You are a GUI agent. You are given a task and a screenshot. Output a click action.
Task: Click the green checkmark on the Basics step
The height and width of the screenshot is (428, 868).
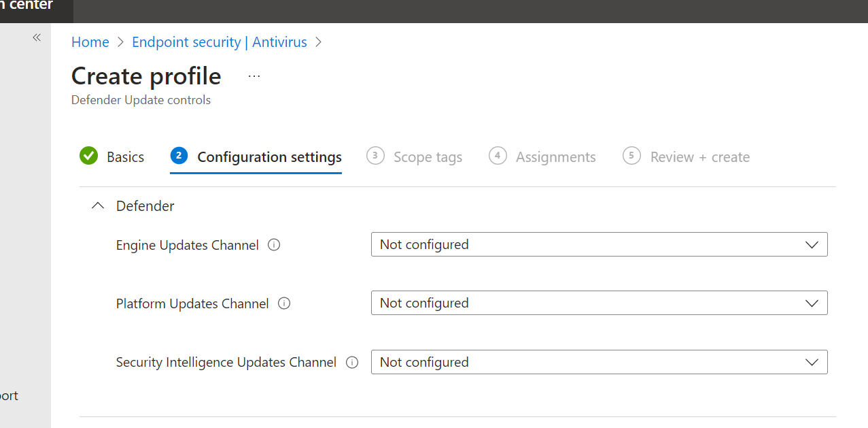[x=88, y=156]
